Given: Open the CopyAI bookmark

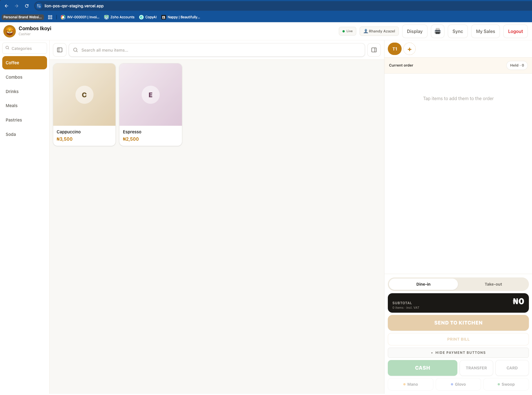Looking at the screenshot, I should [148, 17].
